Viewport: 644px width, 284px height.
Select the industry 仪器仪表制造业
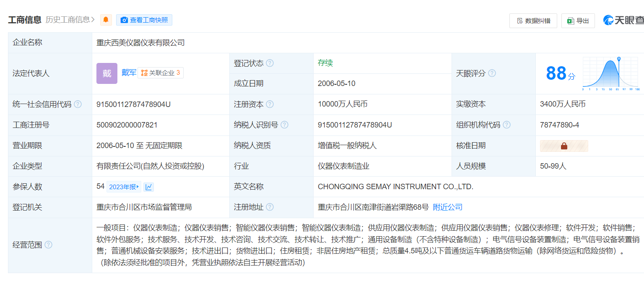(343, 166)
